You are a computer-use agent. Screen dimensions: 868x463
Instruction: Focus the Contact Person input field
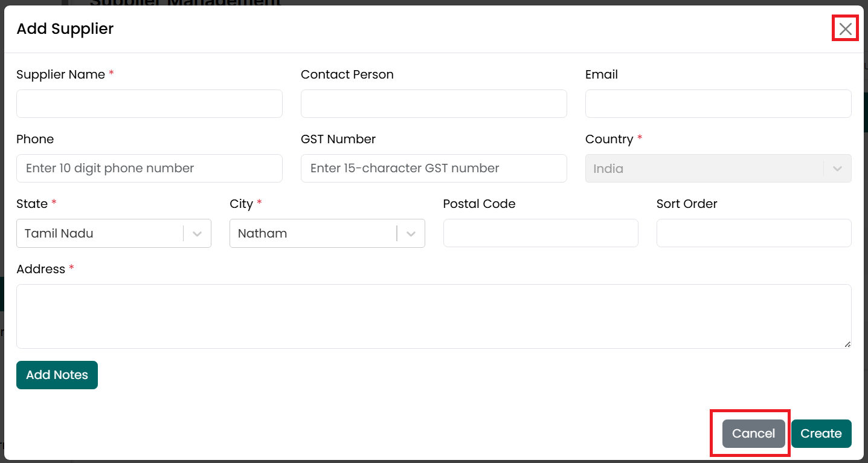pos(434,103)
